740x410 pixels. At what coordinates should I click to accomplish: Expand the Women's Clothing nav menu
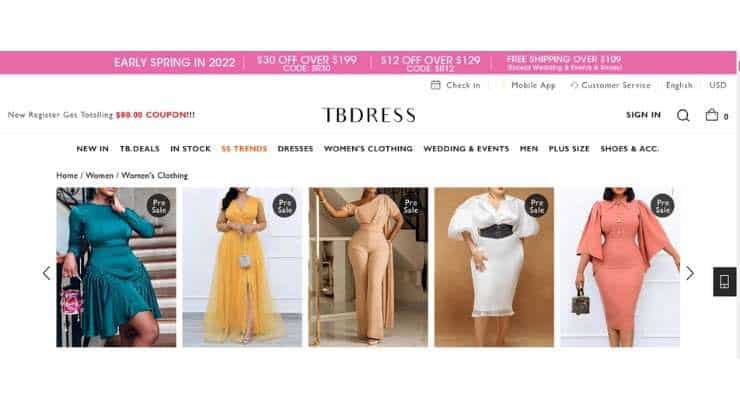[x=368, y=149]
